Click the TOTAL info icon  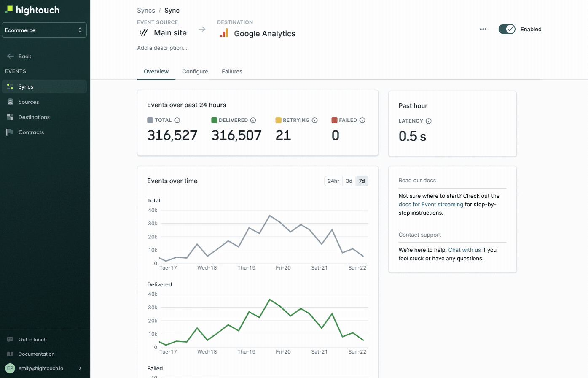[177, 120]
